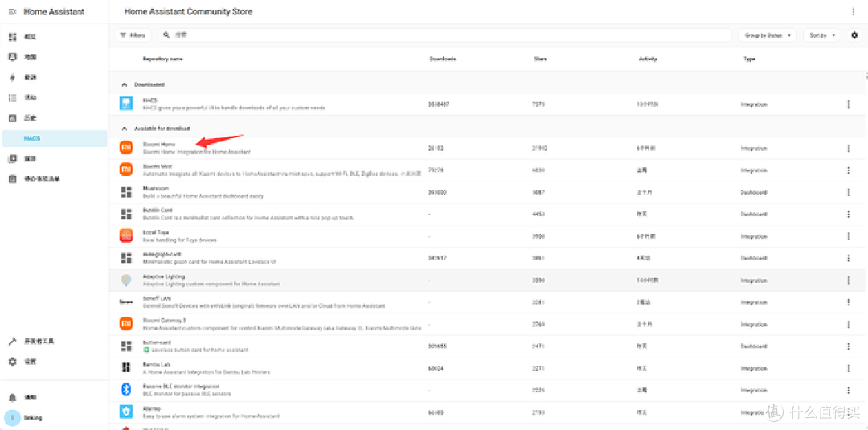Click the Xiaomi Gateway 3 Mi logo
Screen dimensions: 868x430
click(126, 324)
